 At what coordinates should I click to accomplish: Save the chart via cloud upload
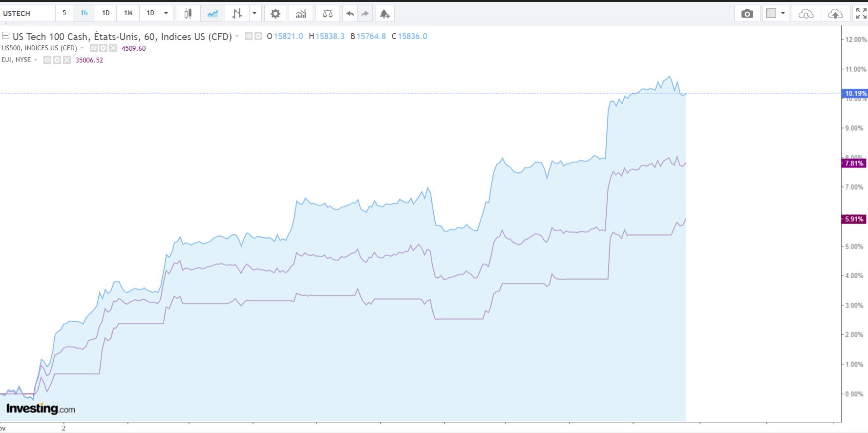[x=835, y=14]
